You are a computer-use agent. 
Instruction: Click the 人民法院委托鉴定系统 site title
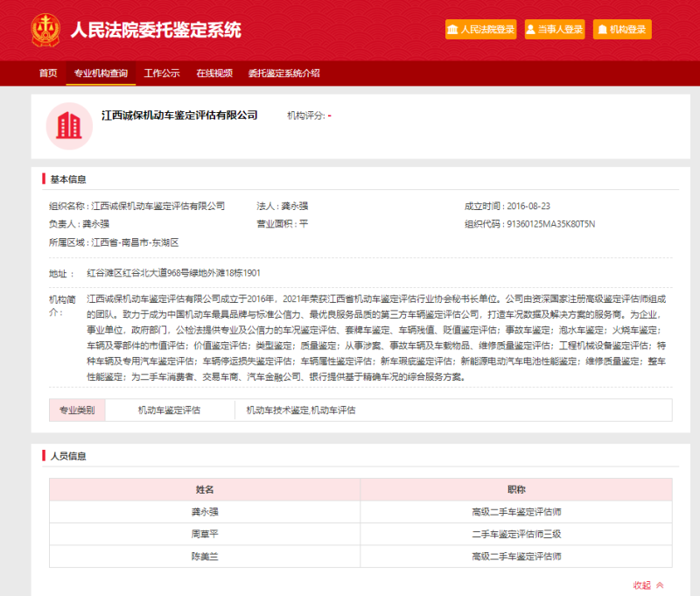(156, 30)
